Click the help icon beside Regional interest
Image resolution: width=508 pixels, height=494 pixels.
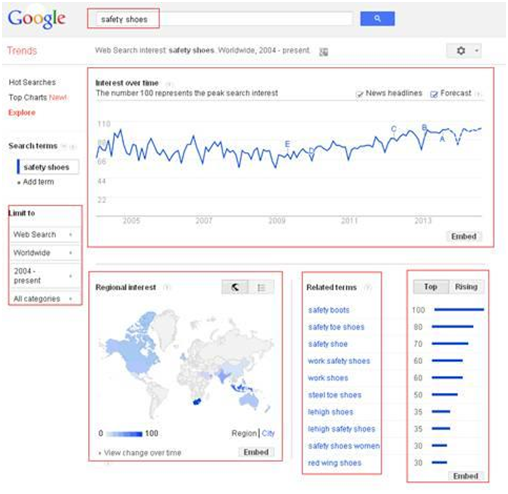167,287
